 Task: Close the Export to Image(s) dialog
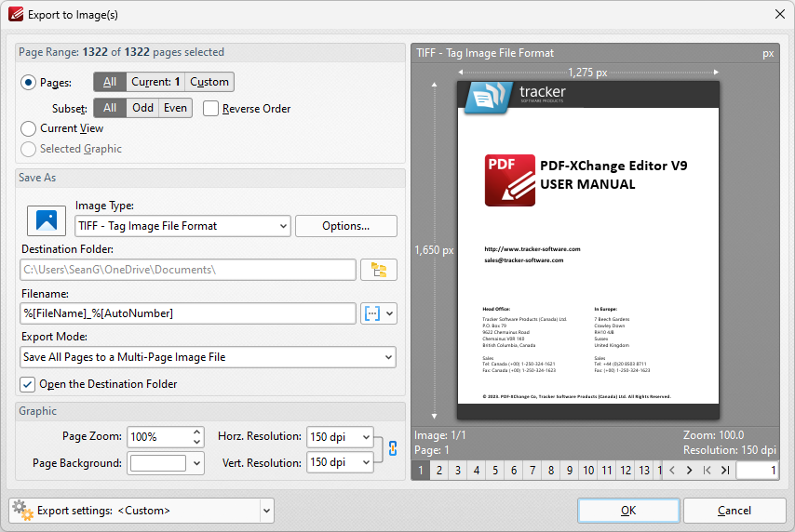tap(780, 14)
